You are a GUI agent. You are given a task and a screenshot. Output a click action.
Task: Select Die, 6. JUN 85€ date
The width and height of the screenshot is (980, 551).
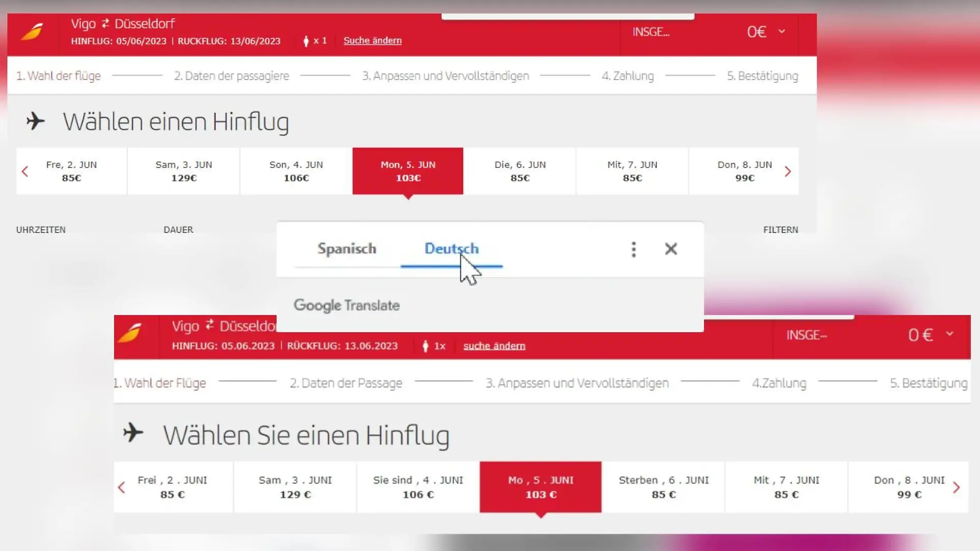[x=520, y=171]
